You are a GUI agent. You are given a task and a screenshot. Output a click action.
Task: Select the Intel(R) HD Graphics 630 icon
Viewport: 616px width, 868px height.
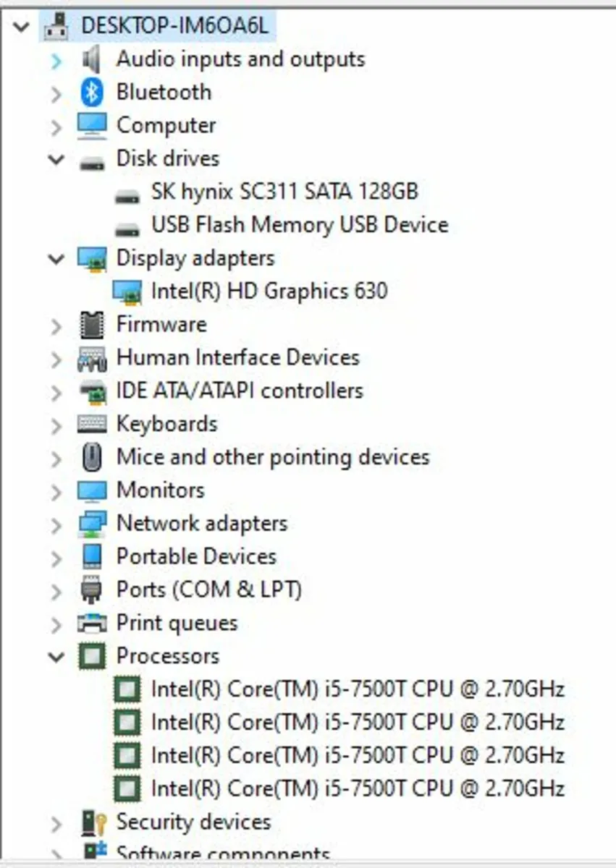coord(127,291)
